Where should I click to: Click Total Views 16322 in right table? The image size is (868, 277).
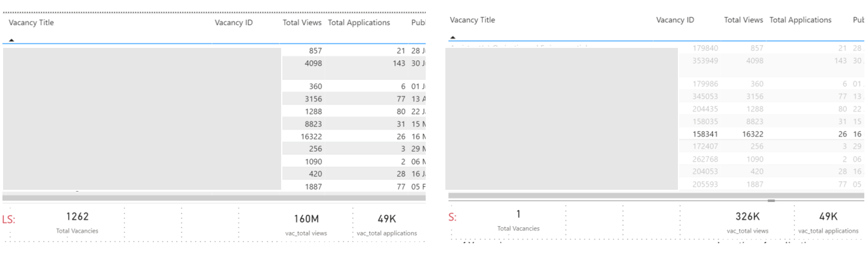(x=752, y=134)
